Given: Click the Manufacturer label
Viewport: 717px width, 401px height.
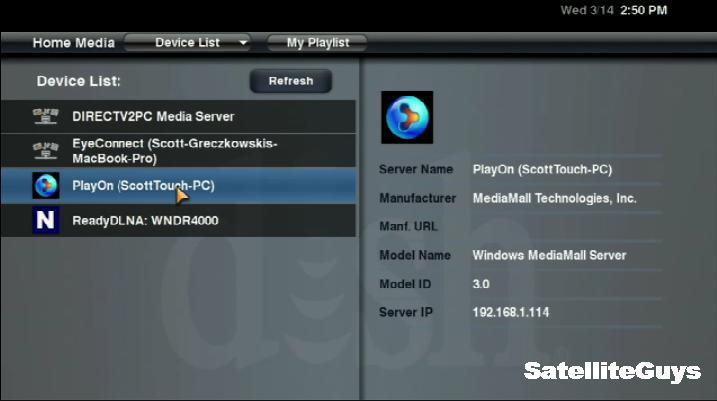Looking at the screenshot, I should point(417,198).
